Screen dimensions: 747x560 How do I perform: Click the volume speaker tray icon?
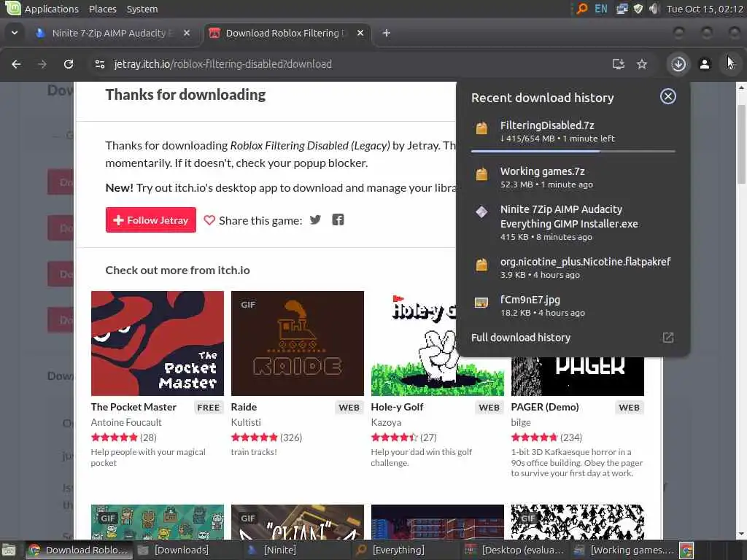(654, 9)
